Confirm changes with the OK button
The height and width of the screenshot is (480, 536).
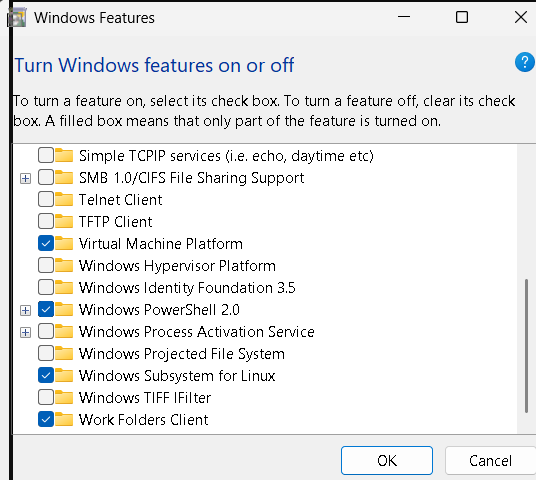[x=387, y=461]
